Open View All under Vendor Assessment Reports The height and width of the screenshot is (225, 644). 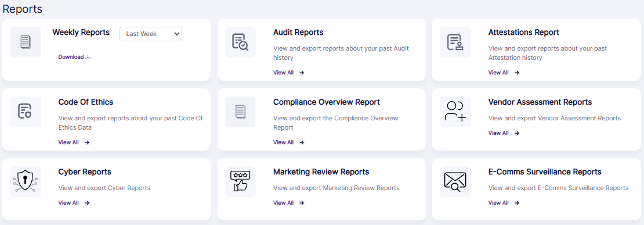(x=498, y=133)
